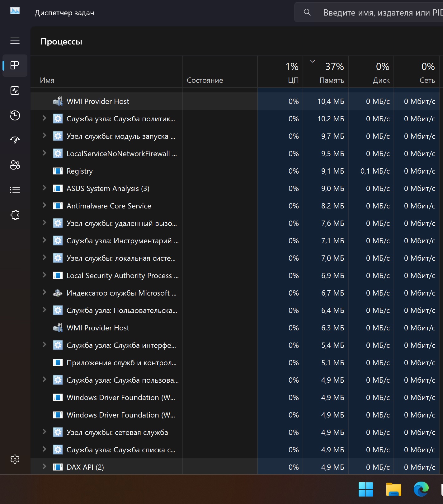The height and width of the screenshot is (504, 443).
Task: Select the second WMI Provider Host 6,3 МБ row
Action: click(x=235, y=328)
